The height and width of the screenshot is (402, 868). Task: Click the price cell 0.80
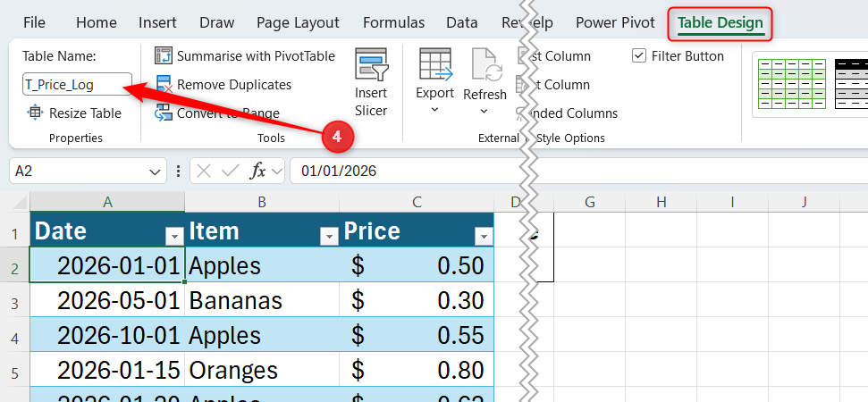[417, 370]
